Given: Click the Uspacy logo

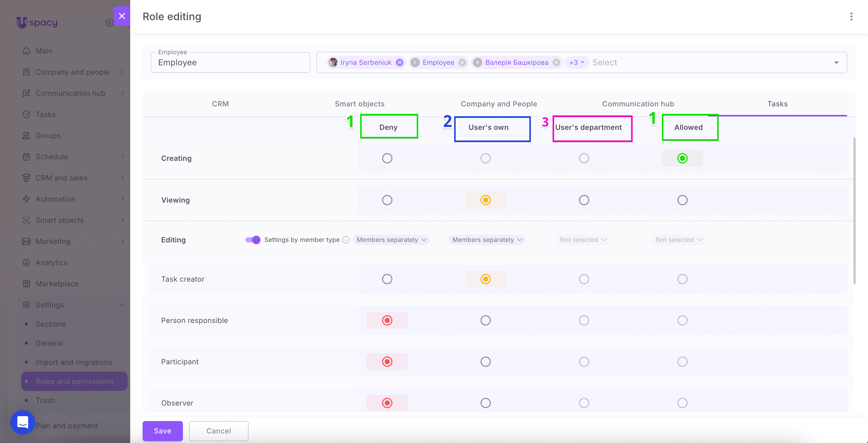Looking at the screenshot, I should [x=37, y=22].
